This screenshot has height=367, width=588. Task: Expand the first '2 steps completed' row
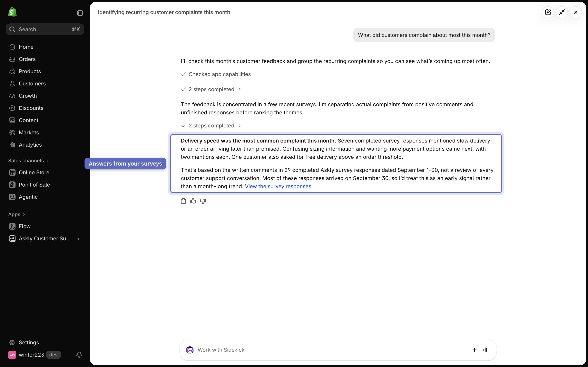click(x=211, y=89)
